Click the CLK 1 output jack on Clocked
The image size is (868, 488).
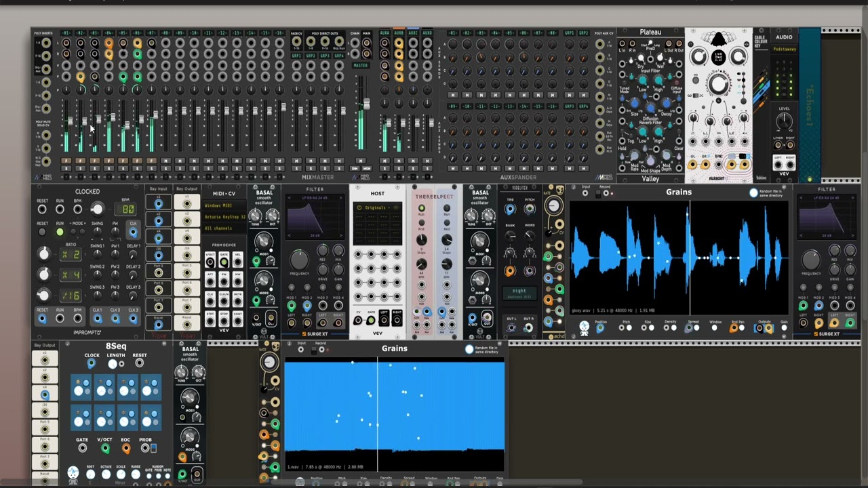[98, 318]
